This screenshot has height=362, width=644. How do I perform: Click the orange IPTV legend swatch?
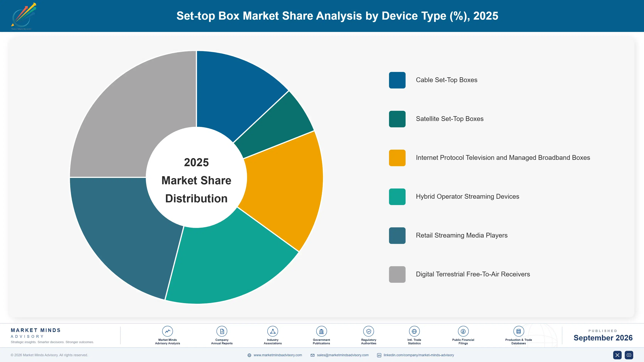397,158
